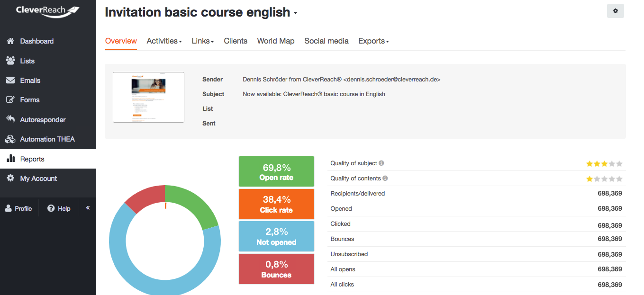Click the Automation THEA cubes icon
Viewport: 644px width, 295px height.
[x=10, y=139]
